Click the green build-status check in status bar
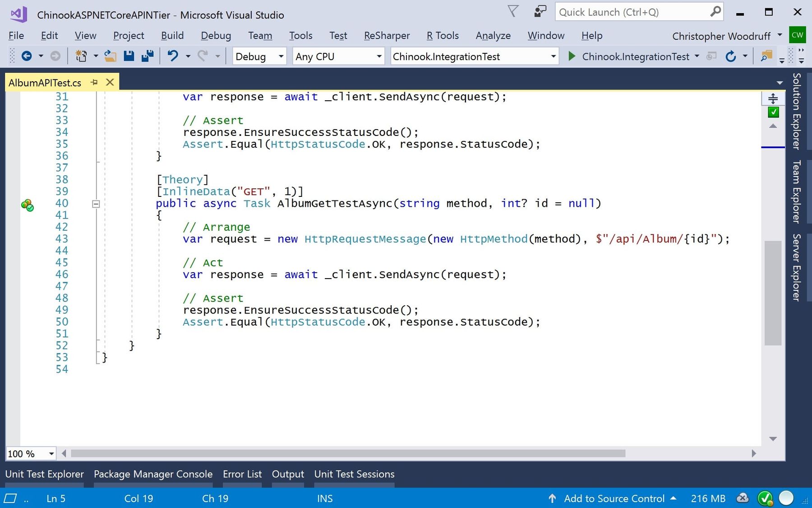Screen dimensions: 812x508 (766, 499)
